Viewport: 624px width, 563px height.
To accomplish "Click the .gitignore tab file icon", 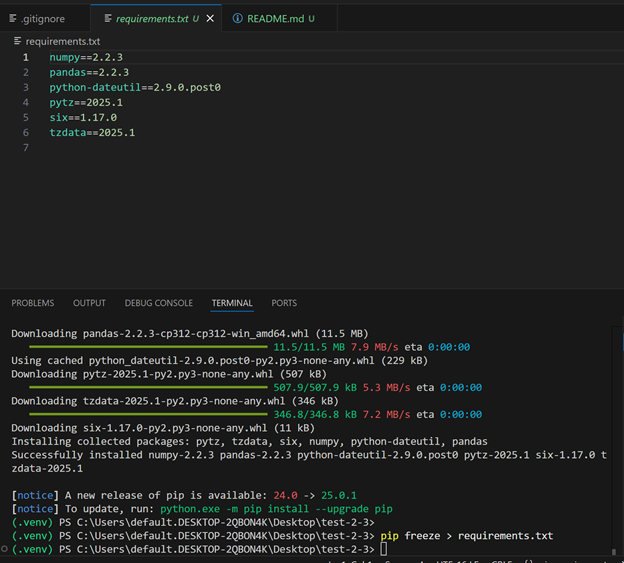I will (12, 18).
